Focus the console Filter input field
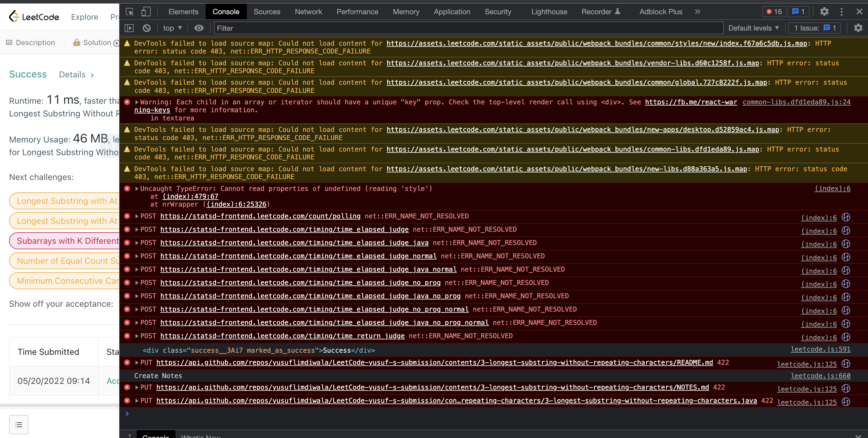Screen dimensions: 868x438 pyautogui.click(x=468, y=28)
